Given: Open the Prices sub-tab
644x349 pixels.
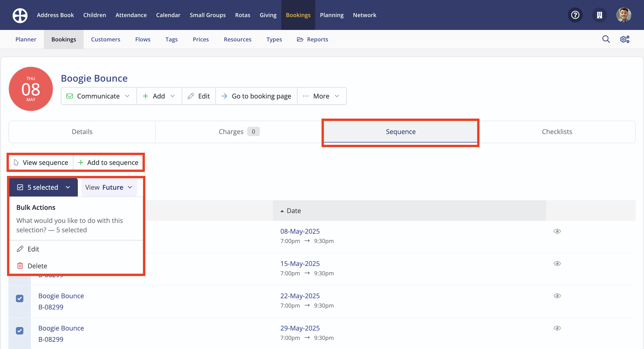Looking at the screenshot, I should click(x=200, y=39).
